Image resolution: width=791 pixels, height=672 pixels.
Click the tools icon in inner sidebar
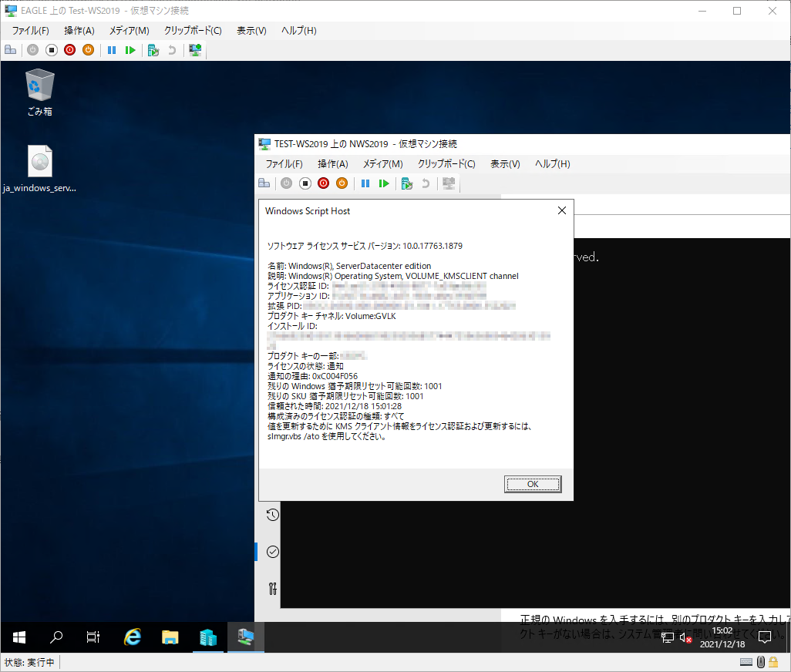(x=272, y=589)
